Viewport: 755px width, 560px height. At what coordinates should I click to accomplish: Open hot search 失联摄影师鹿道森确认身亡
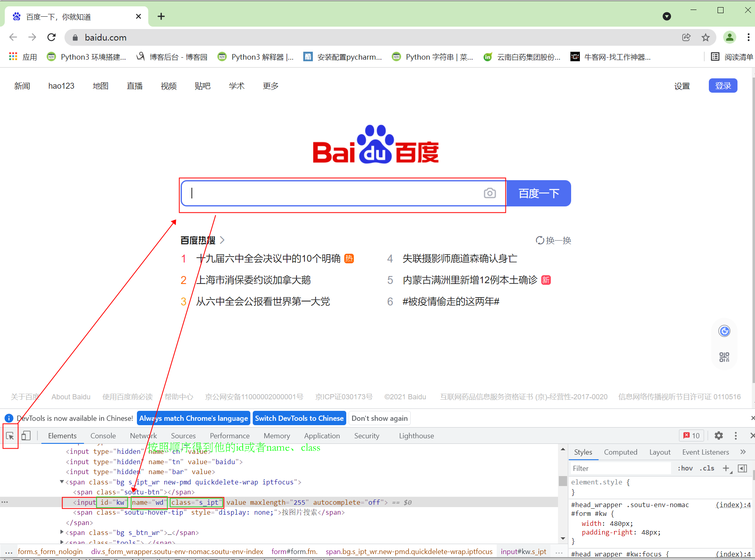(x=460, y=259)
